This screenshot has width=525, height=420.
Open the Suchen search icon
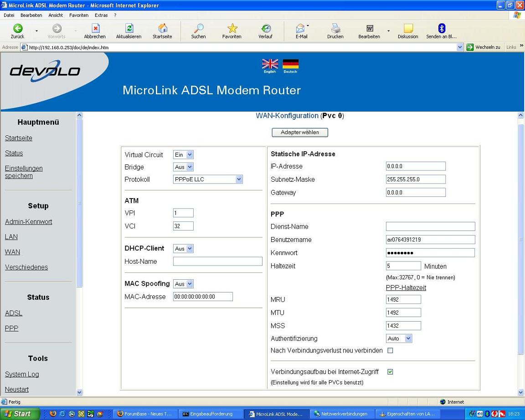(x=199, y=28)
